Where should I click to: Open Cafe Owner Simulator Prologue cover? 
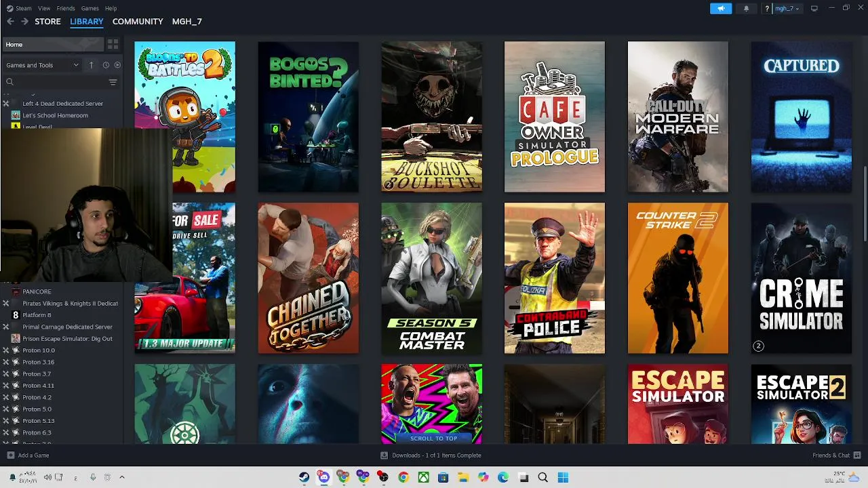click(555, 117)
